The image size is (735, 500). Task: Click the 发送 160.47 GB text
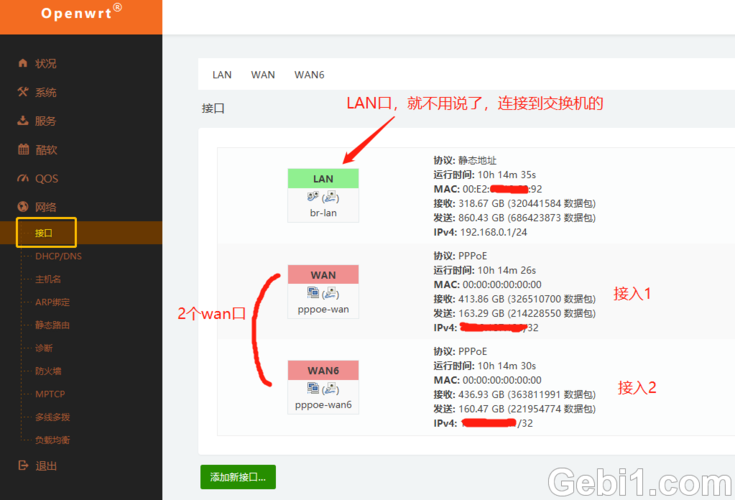(x=514, y=409)
